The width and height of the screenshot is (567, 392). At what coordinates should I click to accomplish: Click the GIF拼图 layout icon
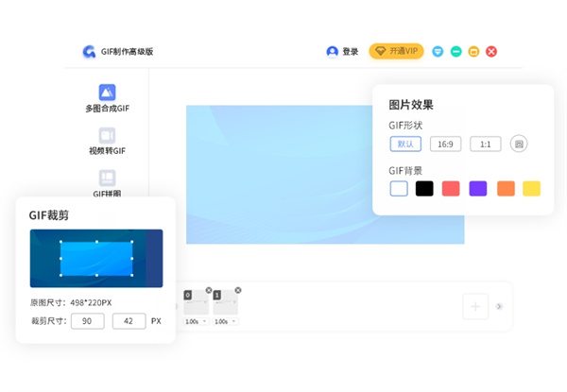point(107,178)
